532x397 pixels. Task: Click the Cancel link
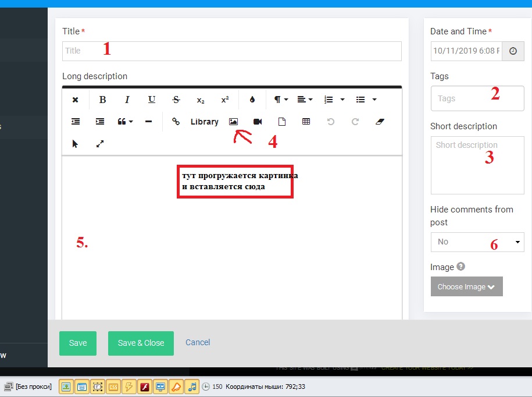pyautogui.click(x=198, y=342)
